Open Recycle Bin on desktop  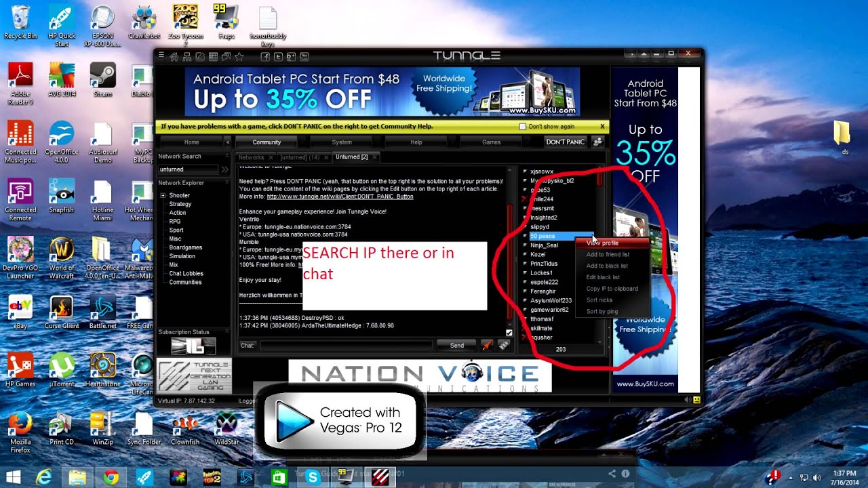click(x=20, y=22)
